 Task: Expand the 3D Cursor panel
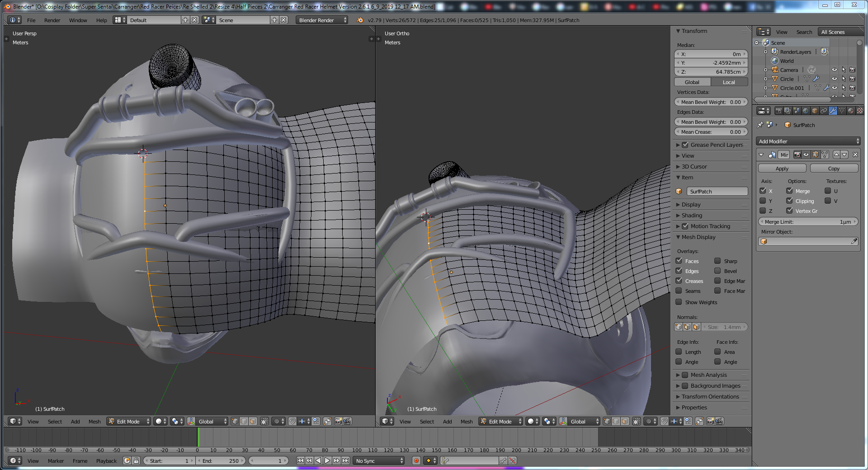click(694, 167)
